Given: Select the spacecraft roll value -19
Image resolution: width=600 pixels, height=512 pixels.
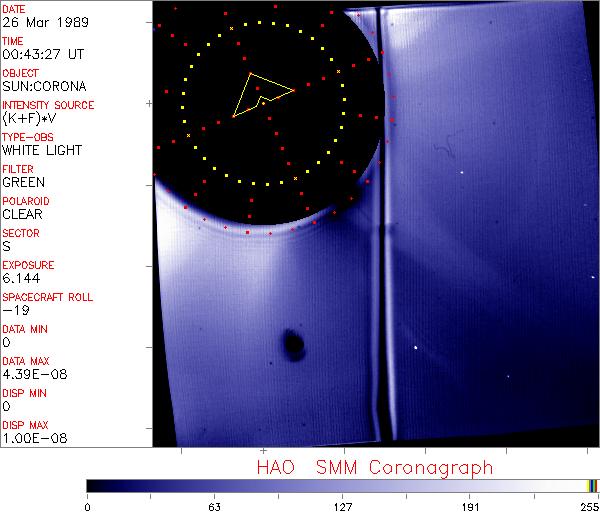Looking at the screenshot, I should (16, 310).
